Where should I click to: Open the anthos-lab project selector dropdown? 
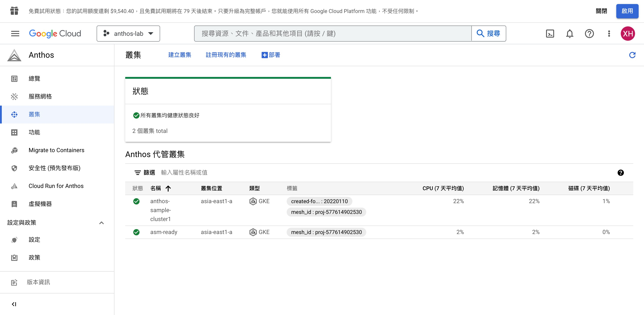pyautogui.click(x=128, y=34)
